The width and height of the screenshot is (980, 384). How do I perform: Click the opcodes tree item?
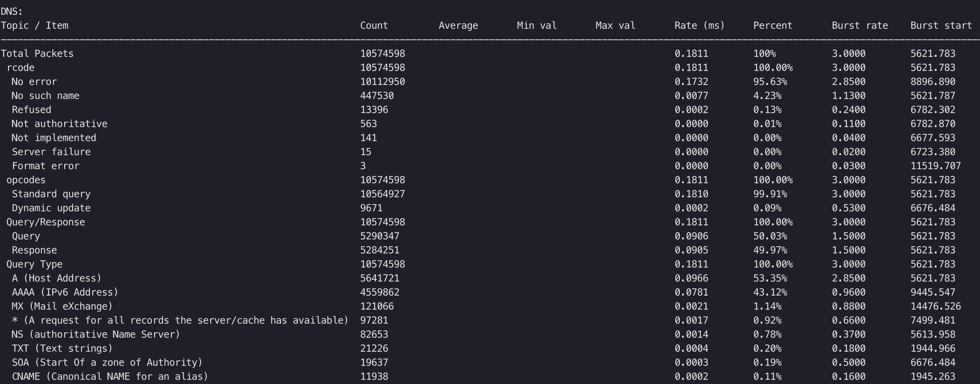pyautogui.click(x=26, y=180)
